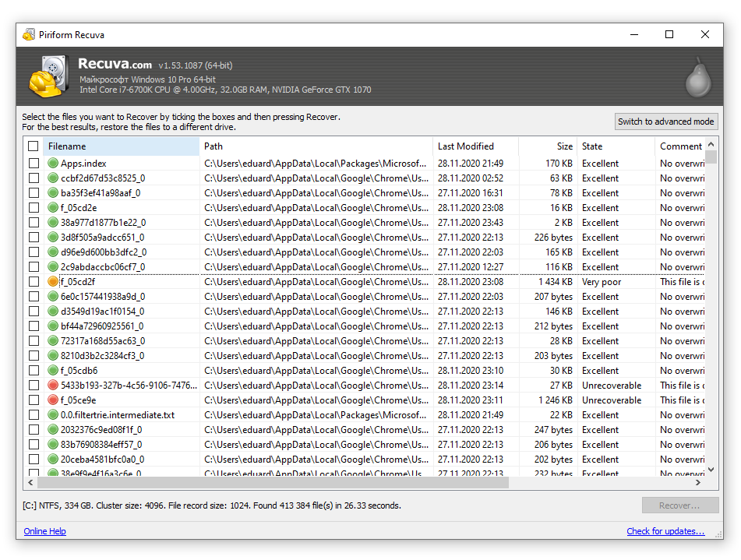Open the Online Help link
The width and height of the screenshot is (741, 560).
[x=45, y=531]
